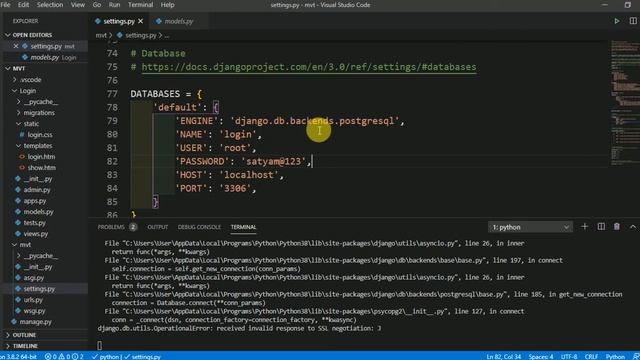This screenshot has height=360, width=640.
Task: Show the DEBUG CONSOLE tab
Action: (199, 227)
